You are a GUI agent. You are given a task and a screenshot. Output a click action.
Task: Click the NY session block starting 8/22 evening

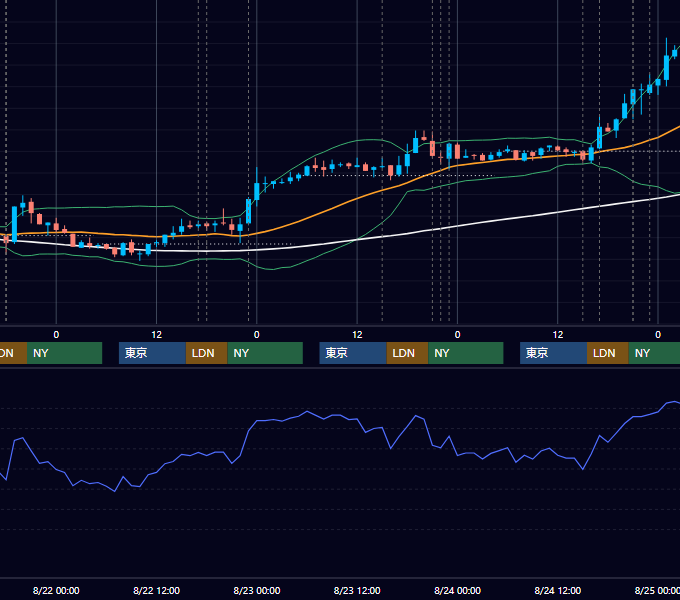[265, 353]
